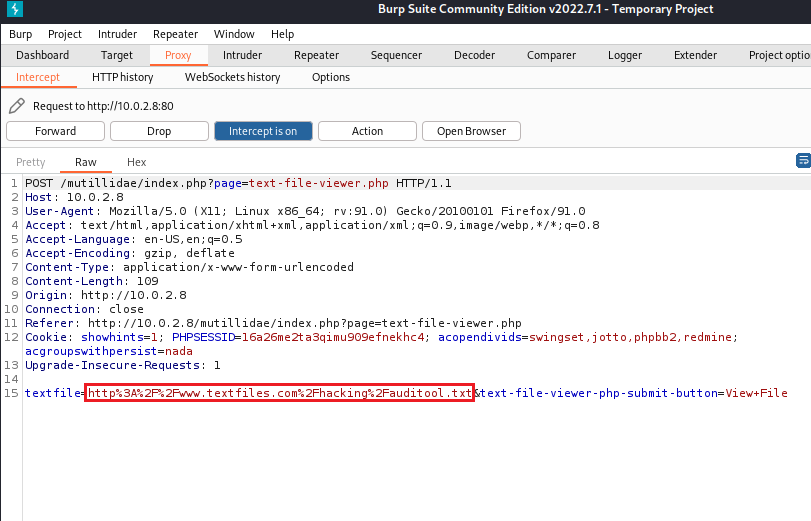Switch to Hex view
This screenshot has width=811, height=521.
coord(137,162)
